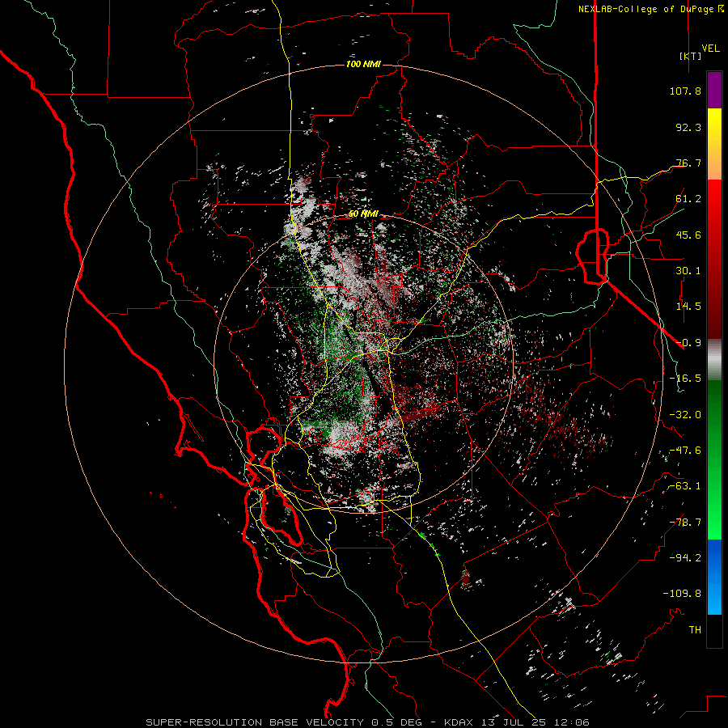Viewport: 728px width, 728px height.
Task: Click the 45.6 velocity scale value
Action: [688, 235]
